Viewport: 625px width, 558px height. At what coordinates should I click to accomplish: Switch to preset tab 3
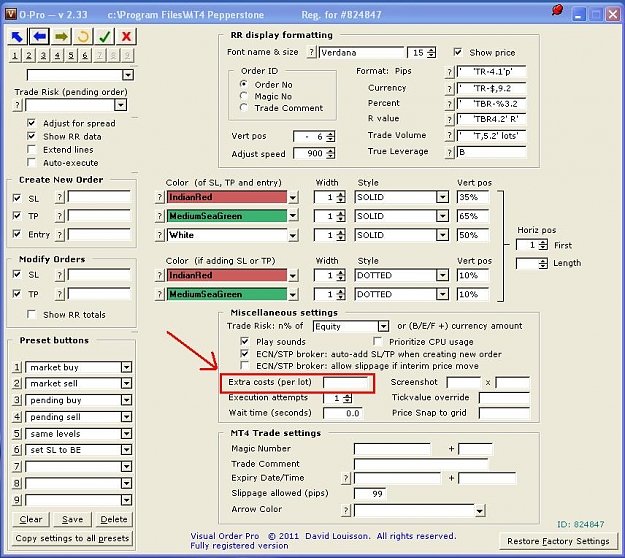click(x=43, y=55)
